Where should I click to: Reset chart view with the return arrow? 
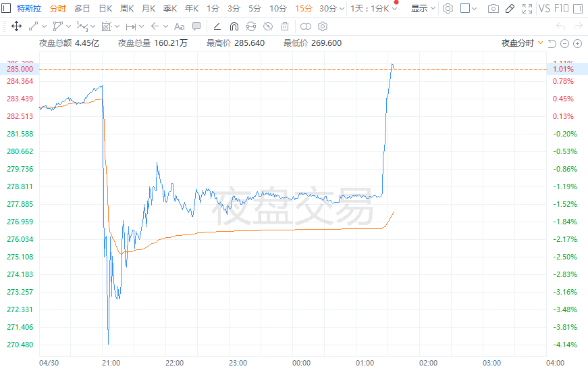pos(552,43)
